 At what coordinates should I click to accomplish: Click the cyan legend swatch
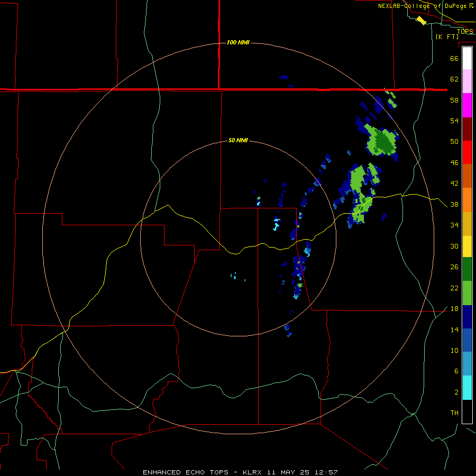coord(467,388)
